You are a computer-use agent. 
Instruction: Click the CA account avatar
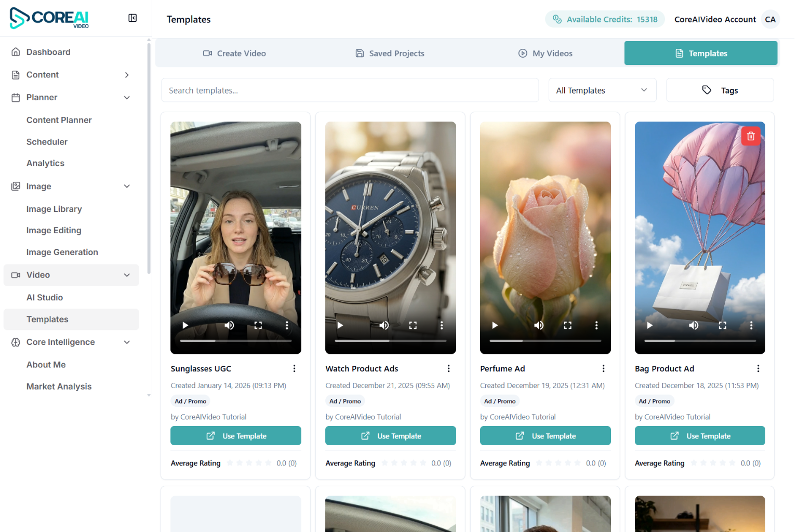[x=770, y=19]
